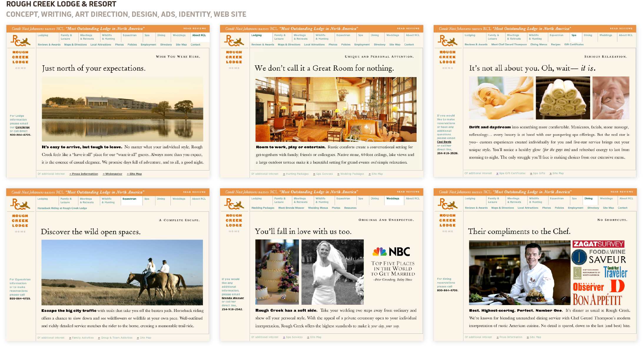Click the Spa Gift Certificates footer link

click(x=512, y=173)
